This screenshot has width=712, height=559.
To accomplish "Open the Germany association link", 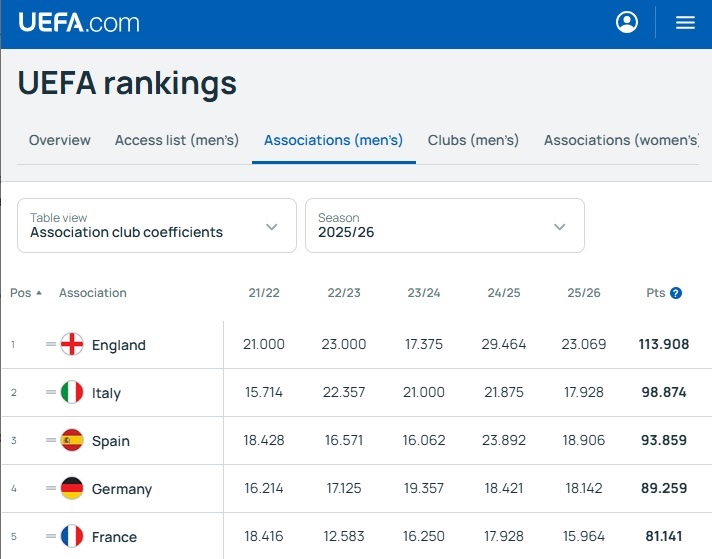I will pos(122,489).
